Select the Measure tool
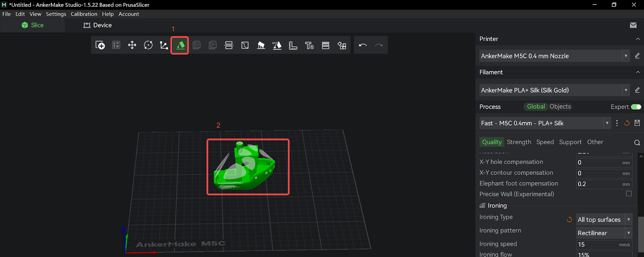 pos(293,45)
